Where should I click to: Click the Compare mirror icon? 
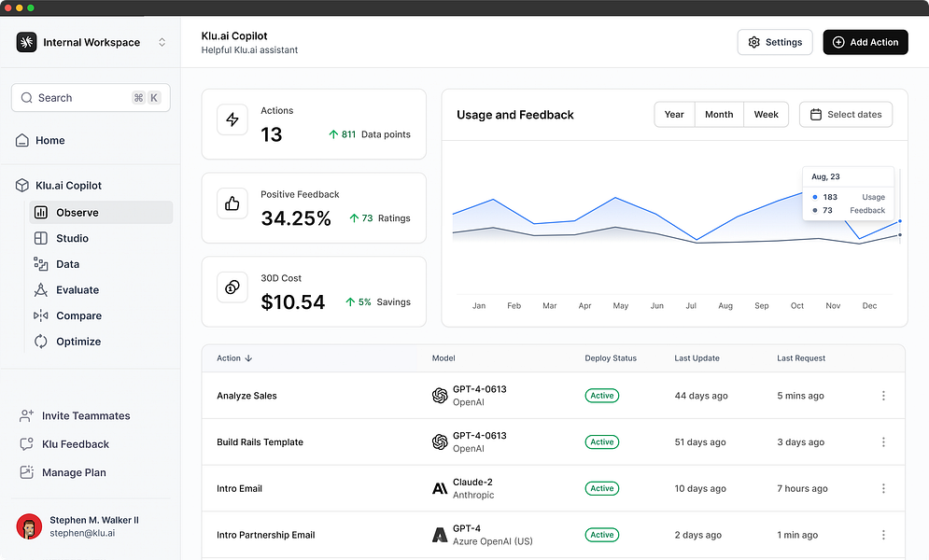41,315
